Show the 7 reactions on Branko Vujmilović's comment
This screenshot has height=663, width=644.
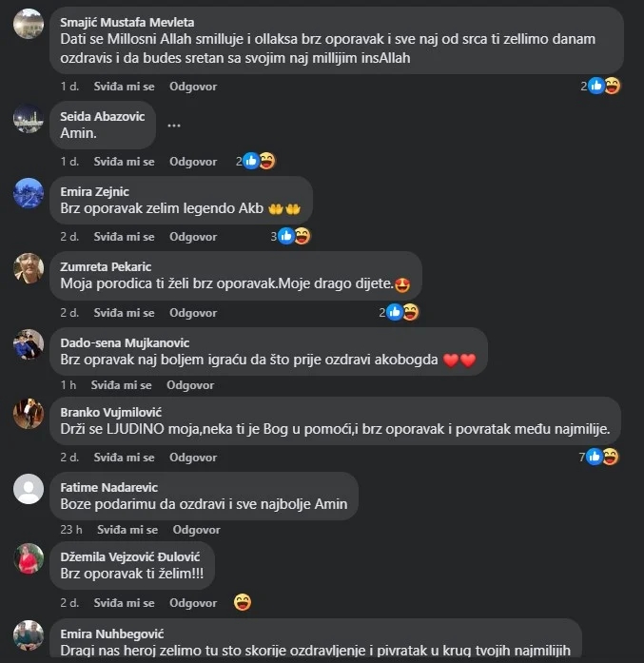pos(598,457)
